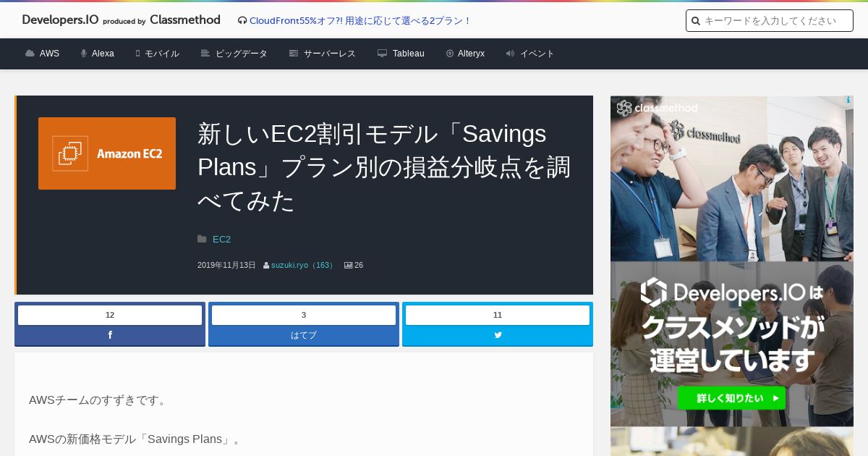Image resolution: width=868 pixels, height=456 pixels.
Task: Click the phone icon beside モバイル
Action: 137,54
